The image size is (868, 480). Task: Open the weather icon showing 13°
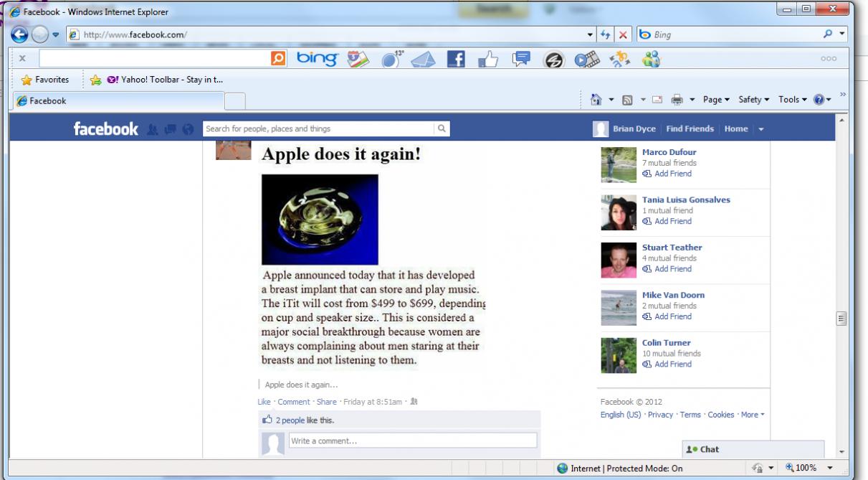(392, 60)
